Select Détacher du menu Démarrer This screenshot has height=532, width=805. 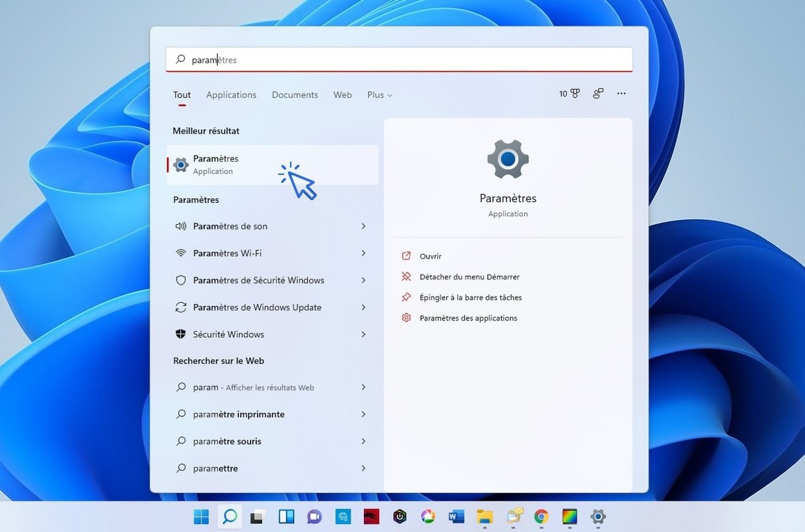tap(469, 277)
